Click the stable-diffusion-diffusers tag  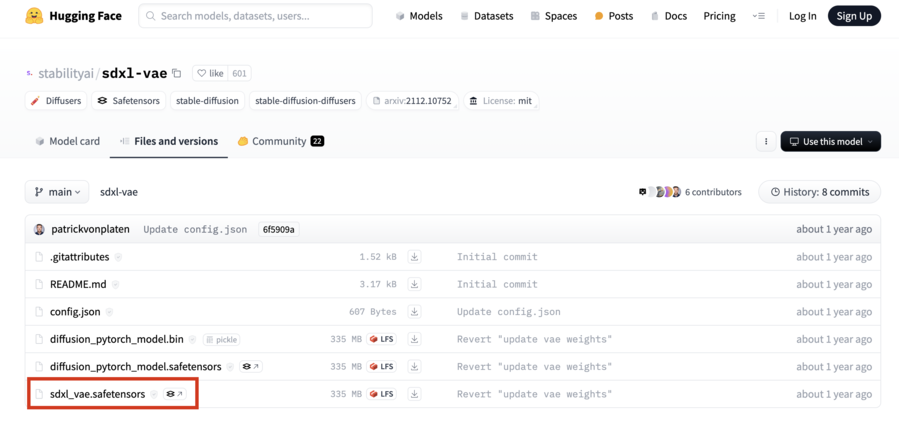306,101
